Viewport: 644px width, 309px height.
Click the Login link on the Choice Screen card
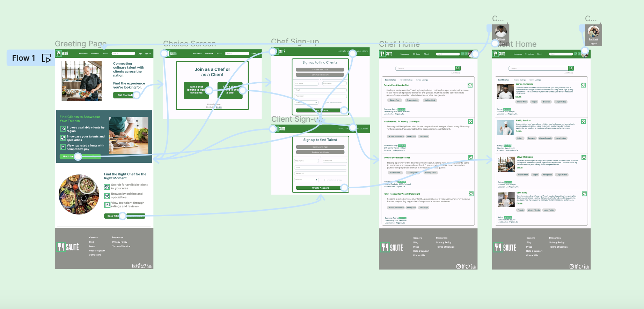point(219,107)
